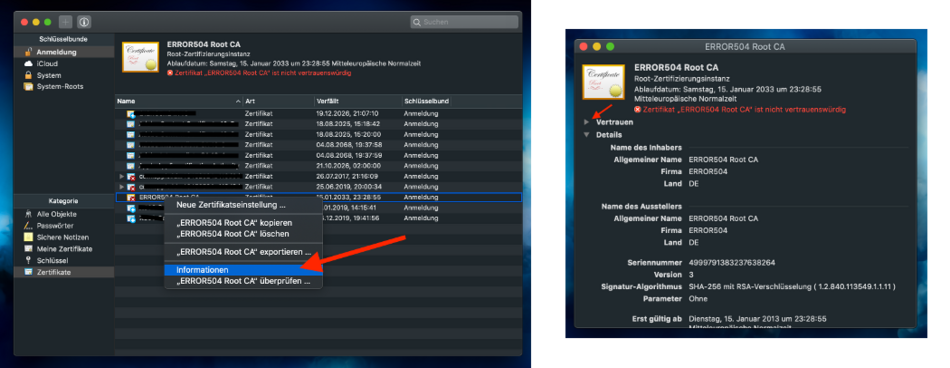Choose „ERROR504 Root CA“ exportieren
This screenshot has height=368, width=950.
[244, 252]
